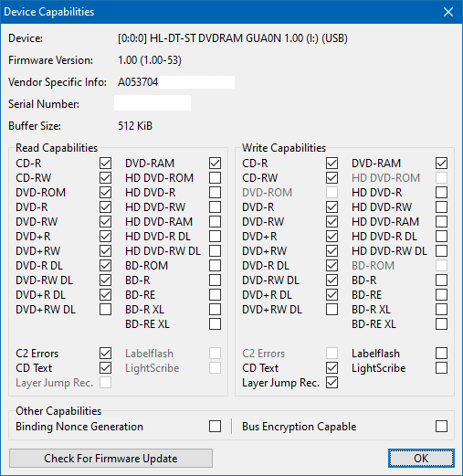463x476 pixels.
Task: Toggle the Read CD-R checkbox
Action: pyautogui.click(x=105, y=164)
